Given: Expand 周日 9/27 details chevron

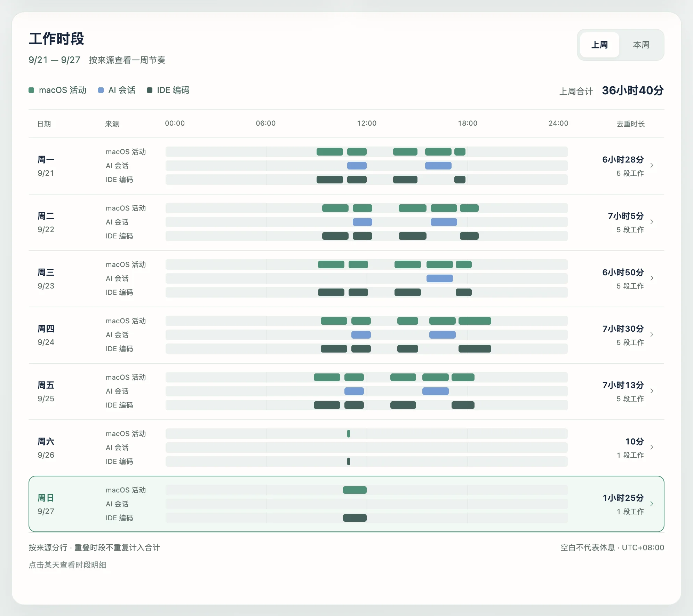Looking at the screenshot, I should [x=652, y=504].
